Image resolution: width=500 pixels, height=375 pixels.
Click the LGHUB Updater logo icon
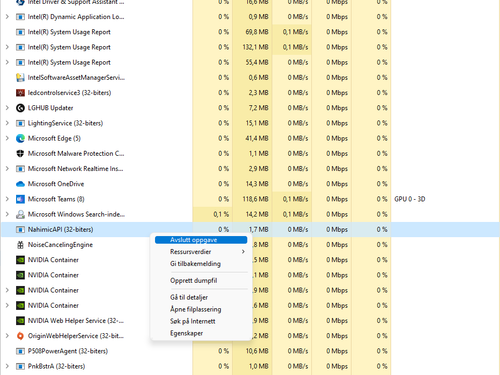20,108
